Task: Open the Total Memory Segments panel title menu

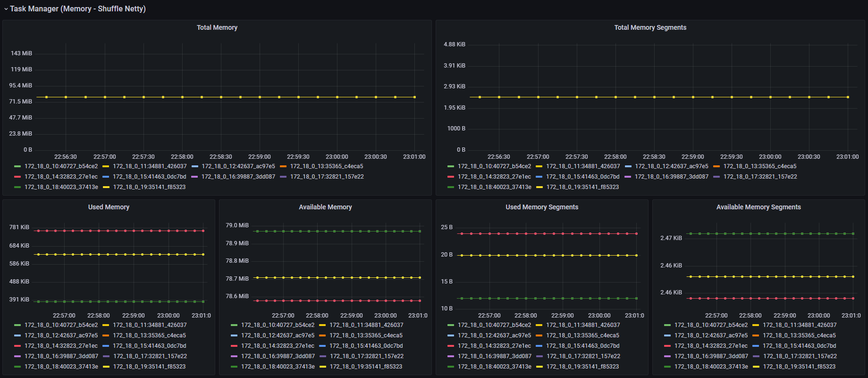Action: coord(650,27)
